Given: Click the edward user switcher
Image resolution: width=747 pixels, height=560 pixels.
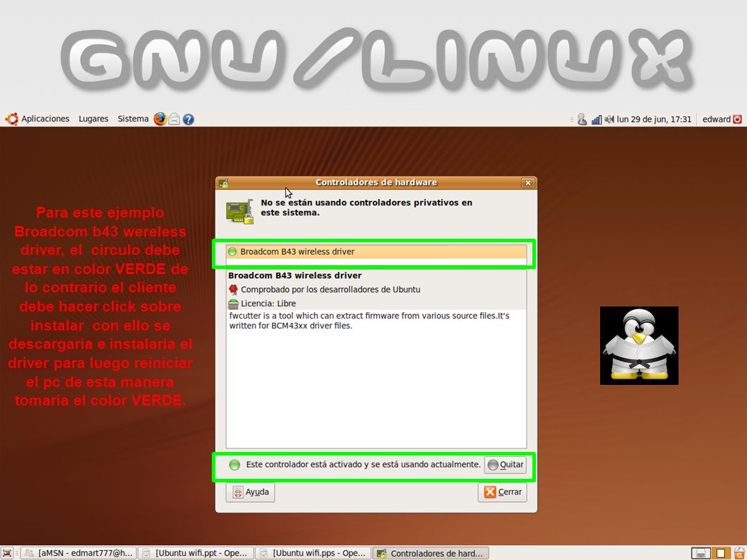Looking at the screenshot, I should (717, 119).
